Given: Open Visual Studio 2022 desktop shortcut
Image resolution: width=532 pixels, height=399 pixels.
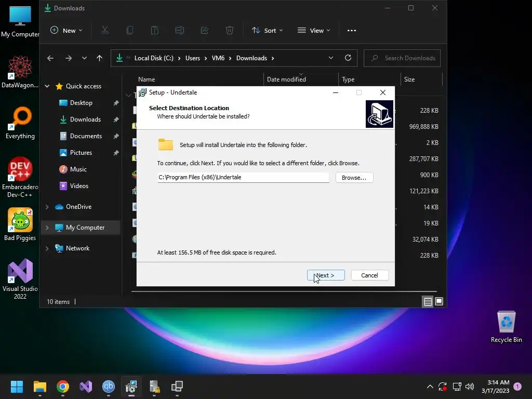Looking at the screenshot, I should coord(20,279).
